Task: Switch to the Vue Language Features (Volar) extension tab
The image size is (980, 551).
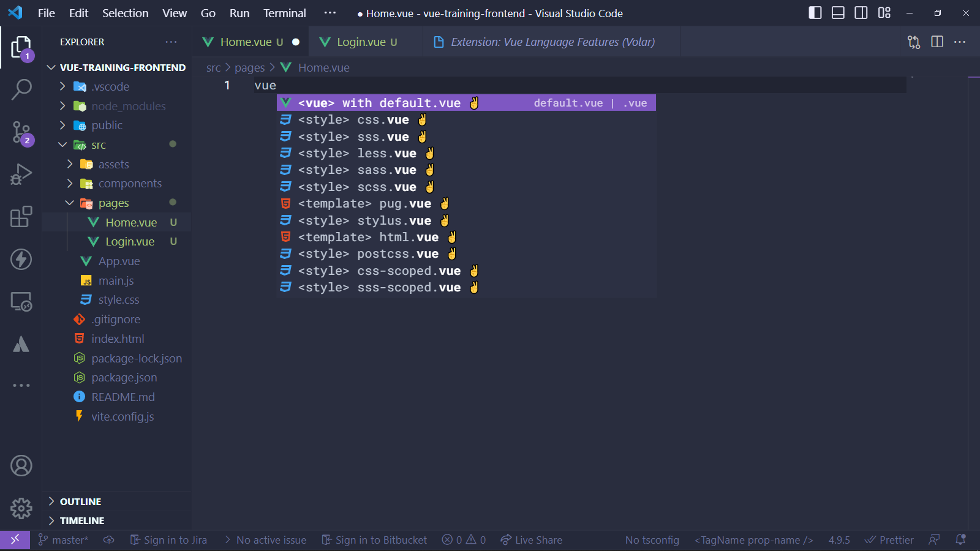Action: (551, 42)
